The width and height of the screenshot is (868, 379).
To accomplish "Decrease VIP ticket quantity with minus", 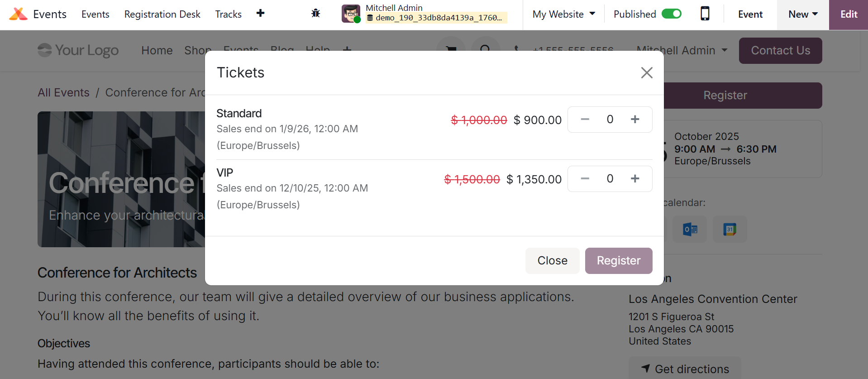I will coord(585,179).
